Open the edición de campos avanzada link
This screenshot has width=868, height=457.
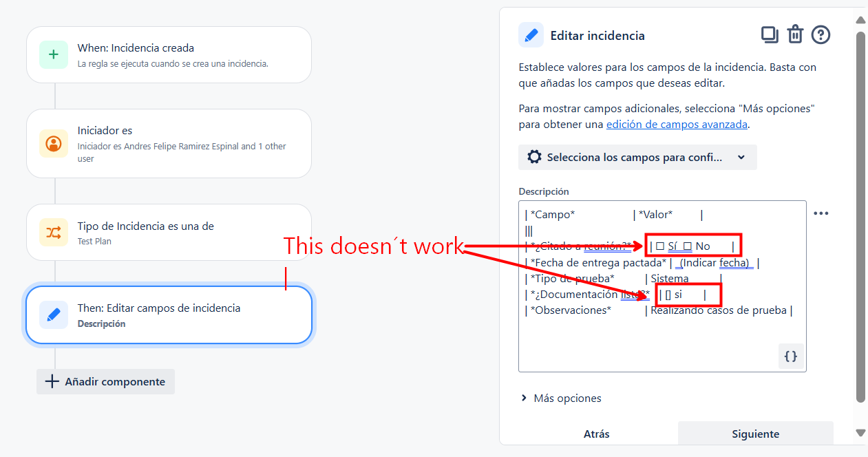(677, 125)
